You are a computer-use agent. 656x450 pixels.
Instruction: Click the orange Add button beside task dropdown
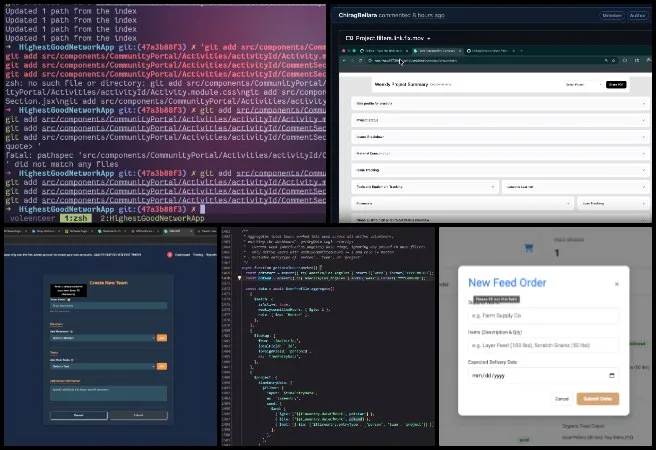161,366
